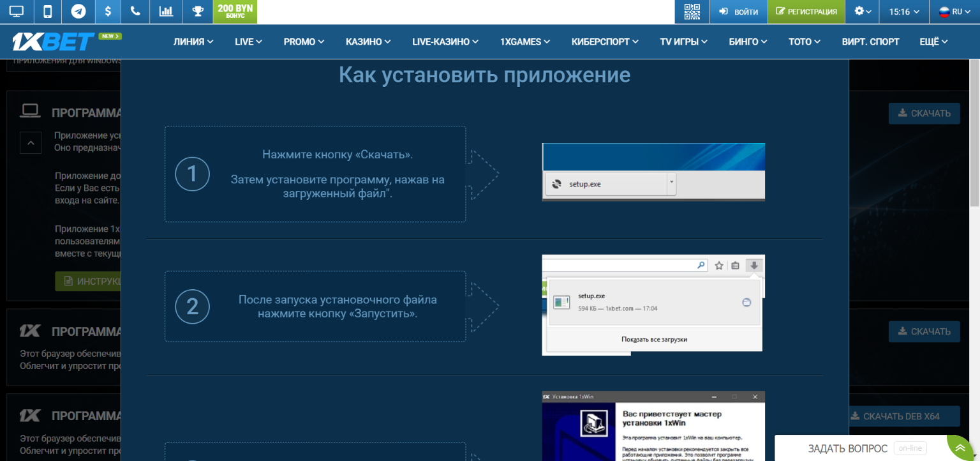Collapse the program description using the chevron button

pos(31,142)
